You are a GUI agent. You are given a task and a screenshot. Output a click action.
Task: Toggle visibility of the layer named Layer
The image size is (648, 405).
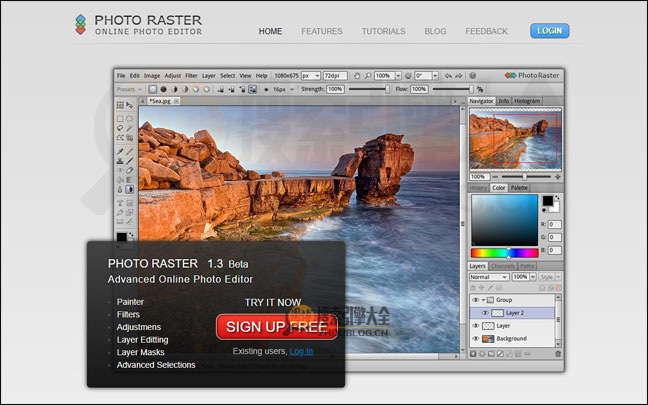tap(476, 326)
